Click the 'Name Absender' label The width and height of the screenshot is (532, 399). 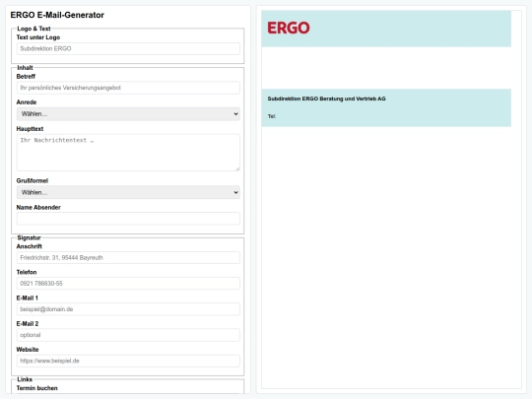coord(38,207)
